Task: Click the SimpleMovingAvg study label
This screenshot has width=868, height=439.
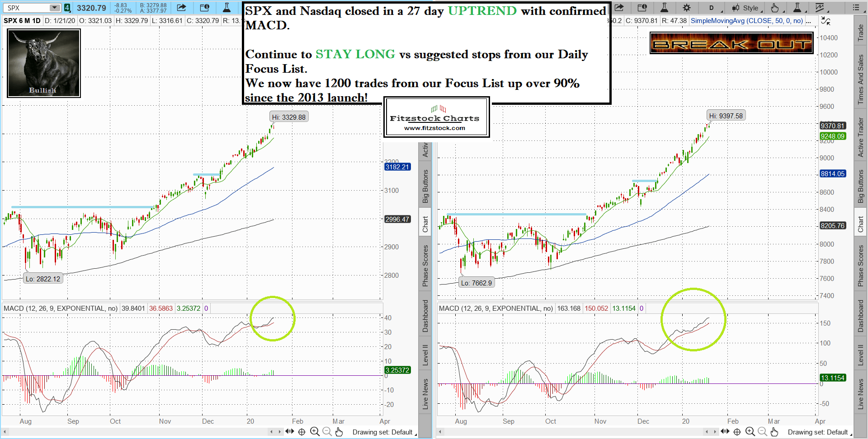Action: (747, 21)
